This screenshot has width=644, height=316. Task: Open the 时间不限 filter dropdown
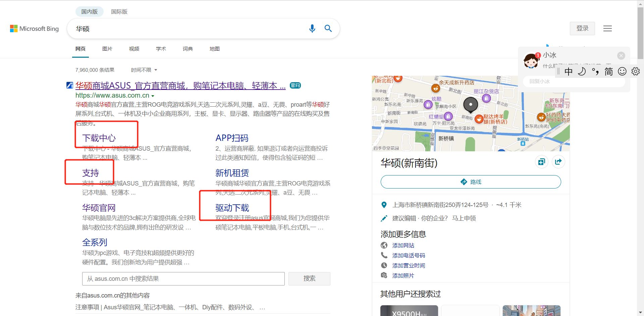tap(143, 70)
